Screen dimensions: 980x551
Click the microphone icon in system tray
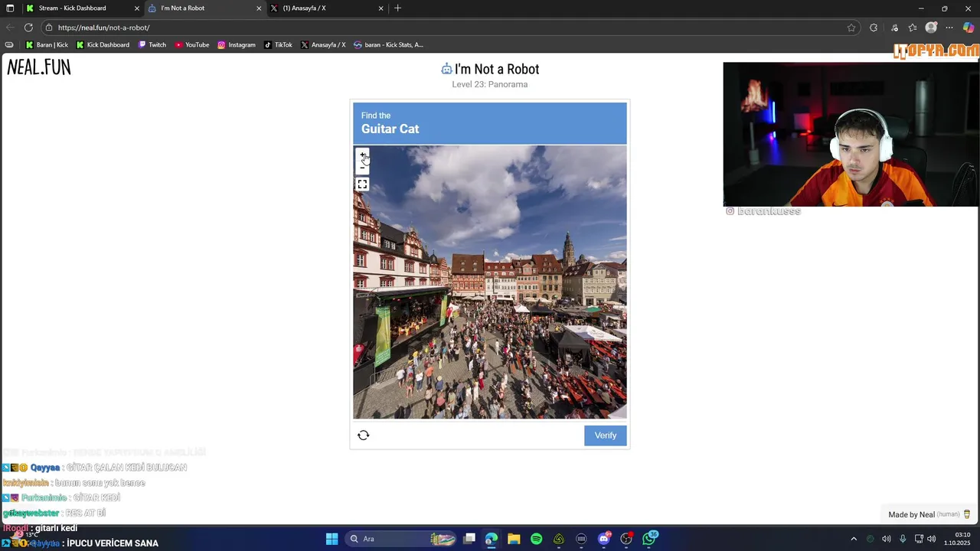pos(903,539)
